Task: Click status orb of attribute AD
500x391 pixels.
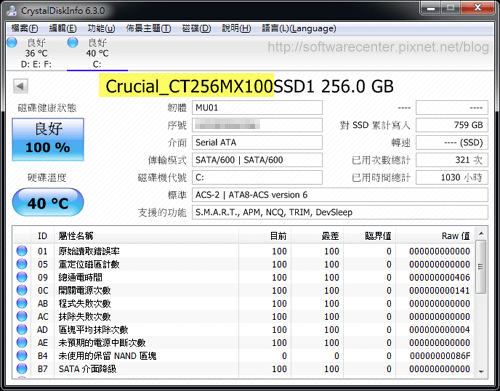Action: click(x=22, y=329)
